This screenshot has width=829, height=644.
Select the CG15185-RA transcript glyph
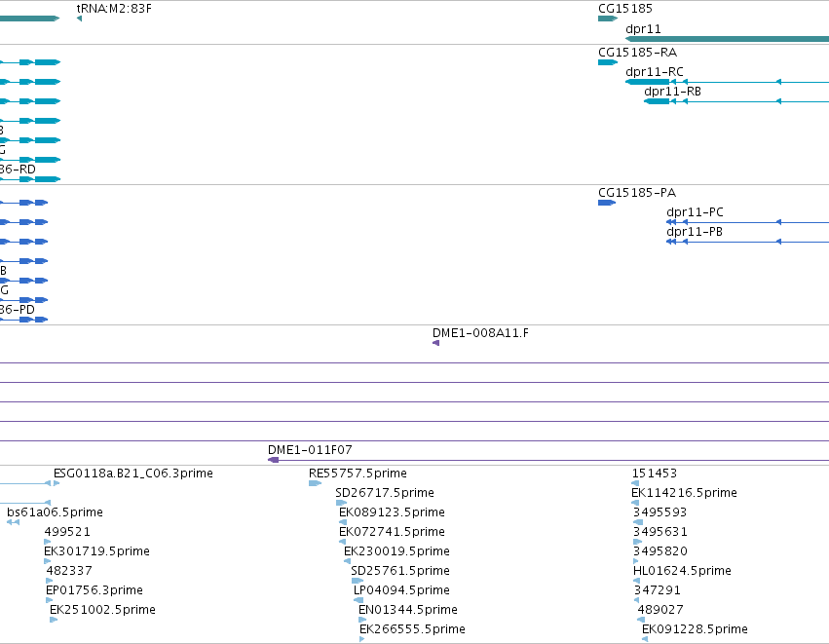608,62
